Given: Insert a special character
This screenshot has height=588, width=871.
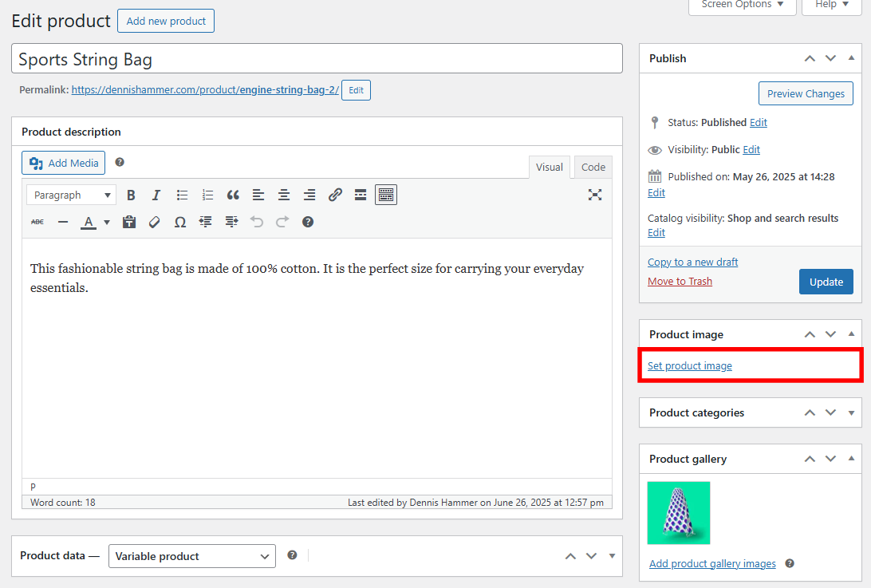Looking at the screenshot, I should (x=179, y=222).
